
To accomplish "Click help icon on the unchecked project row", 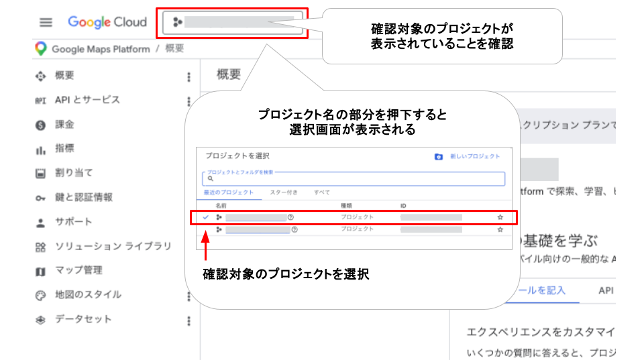I will (294, 230).
